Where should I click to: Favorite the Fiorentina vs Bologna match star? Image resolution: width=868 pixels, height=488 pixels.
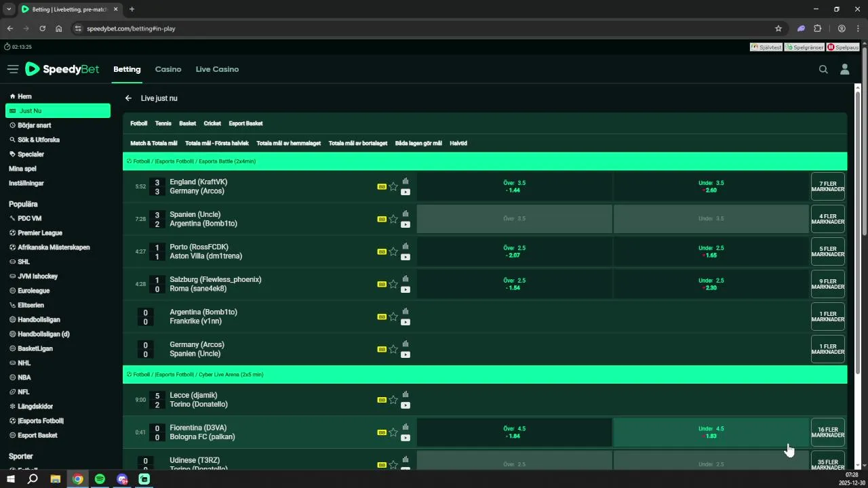pos(393,432)
